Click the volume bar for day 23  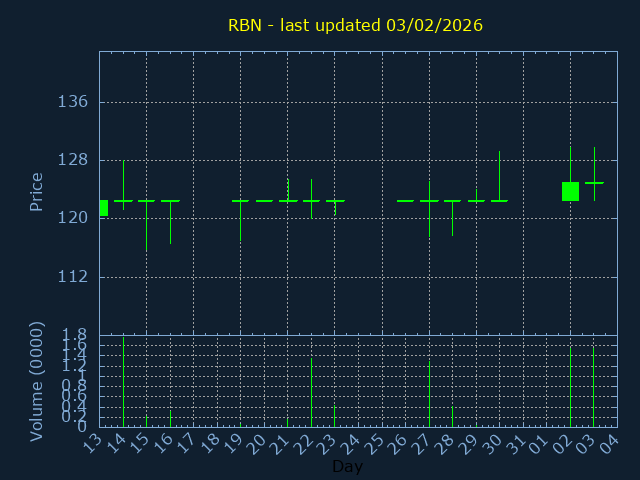(x=334, y=416)
